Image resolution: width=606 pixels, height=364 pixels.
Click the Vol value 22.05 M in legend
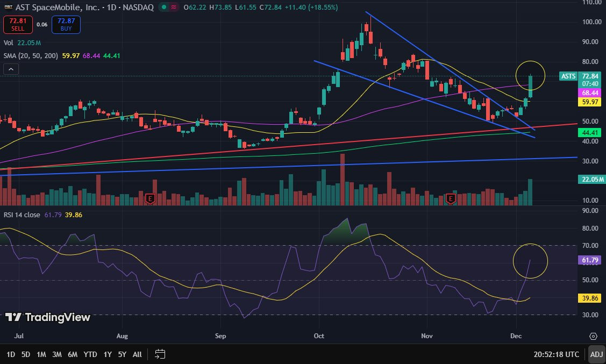[x=29, y=42]
